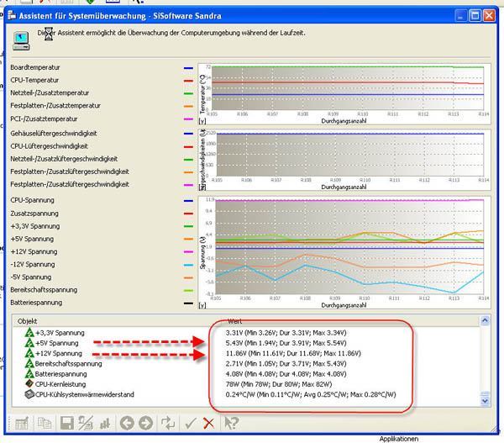Maximize the Sandra monitoring window
The height and width of the screenshot is (443, 504).
pyautogui.click(x=475, y=15)
